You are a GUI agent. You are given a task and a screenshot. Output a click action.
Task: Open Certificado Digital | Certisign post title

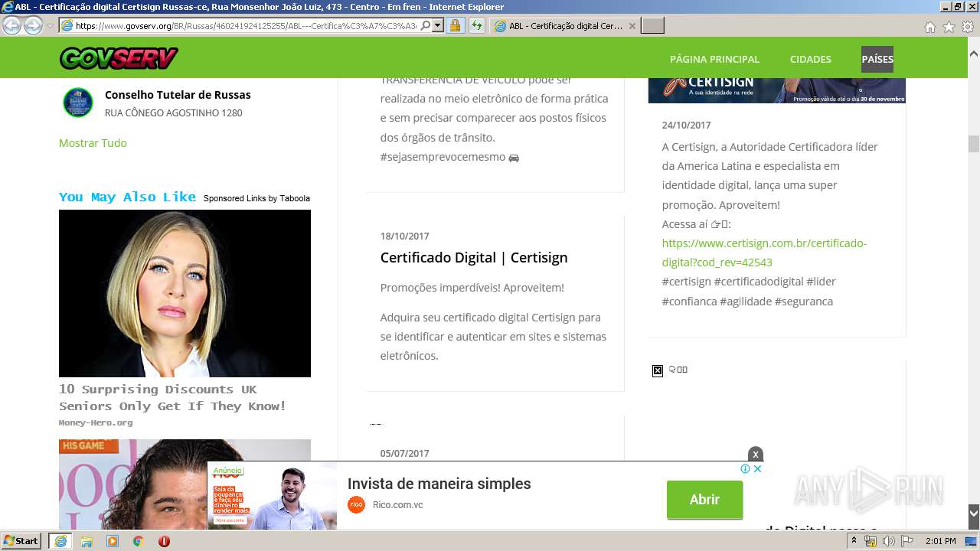tap(474, 258)
